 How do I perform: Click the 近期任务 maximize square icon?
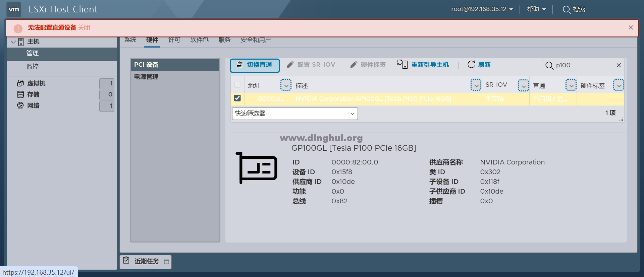coord(167,262)
